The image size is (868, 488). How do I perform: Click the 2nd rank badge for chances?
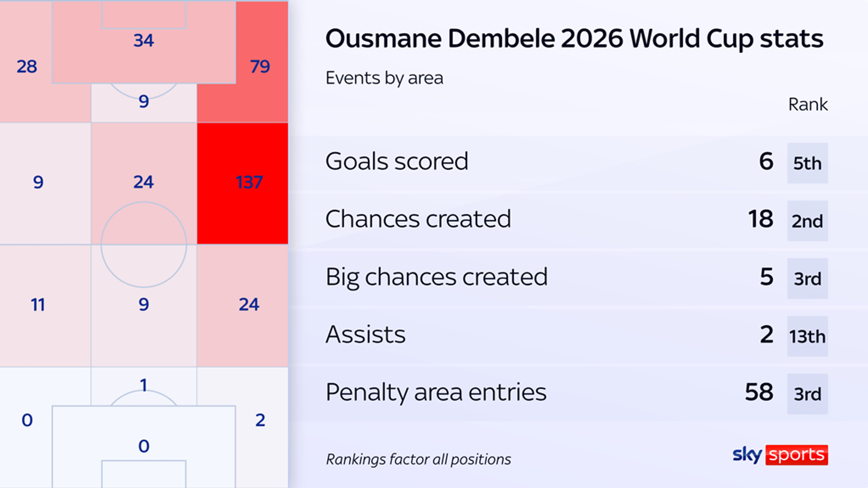click(x=807, y=221)
